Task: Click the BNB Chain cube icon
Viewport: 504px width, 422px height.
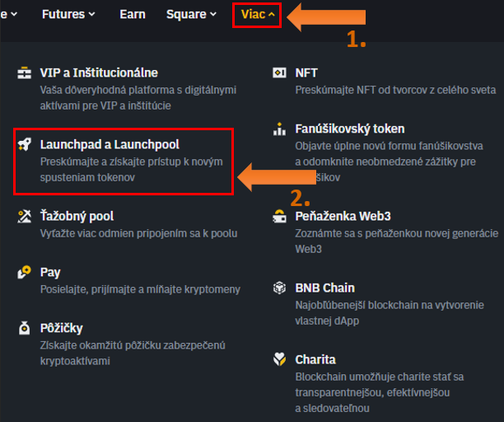Action: [x=280, y=288]
